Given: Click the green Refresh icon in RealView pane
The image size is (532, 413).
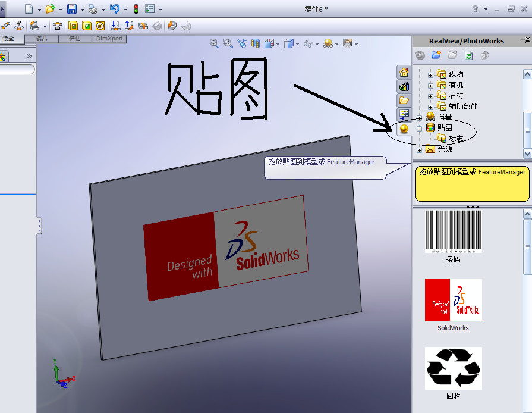Looking at the screenshot, I should [x=468, y=55].
